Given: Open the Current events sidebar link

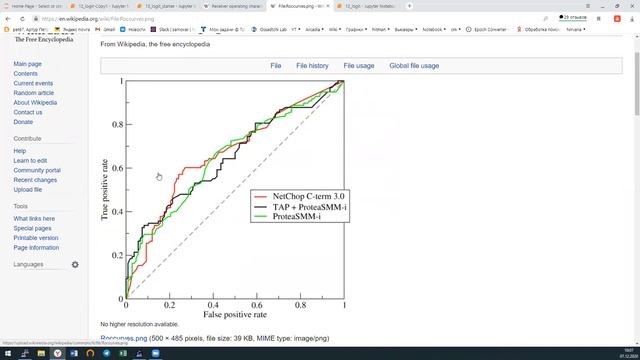Looking at the screenshot, I should [33, 83].
